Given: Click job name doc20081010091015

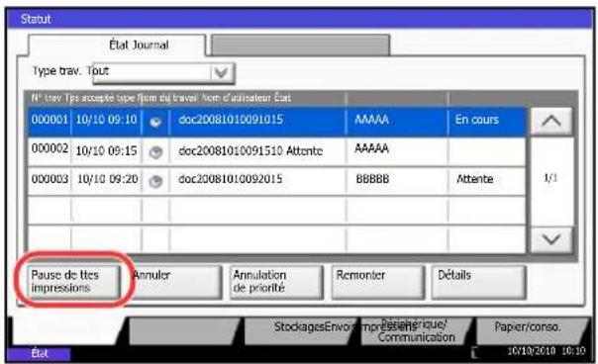Looking at the screenshot, I should [x=231, y=120].
